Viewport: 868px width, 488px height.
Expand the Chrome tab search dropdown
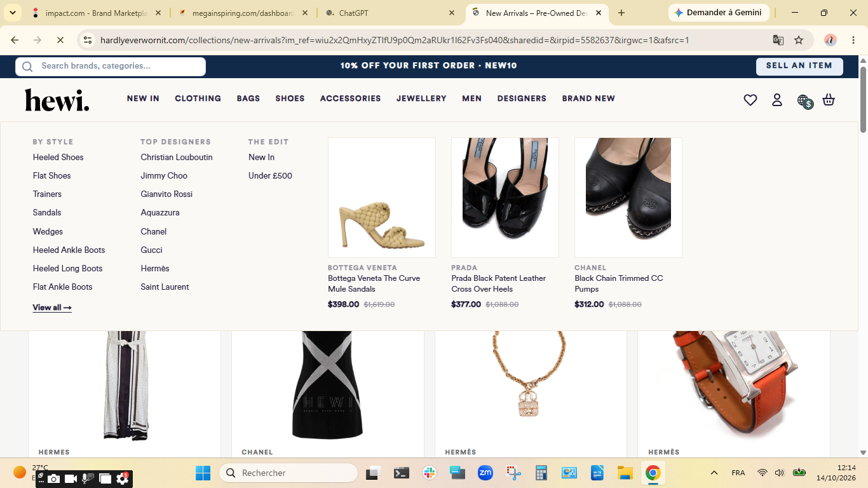coord(12,13)
